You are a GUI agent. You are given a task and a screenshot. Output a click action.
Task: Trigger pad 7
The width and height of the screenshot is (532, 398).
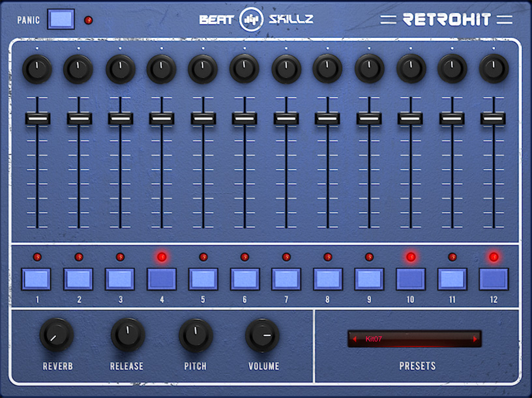tap(286, 279)
